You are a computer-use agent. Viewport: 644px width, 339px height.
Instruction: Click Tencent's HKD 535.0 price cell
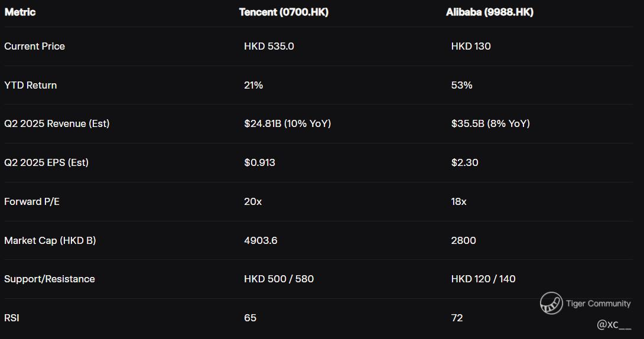pos(269,46)
